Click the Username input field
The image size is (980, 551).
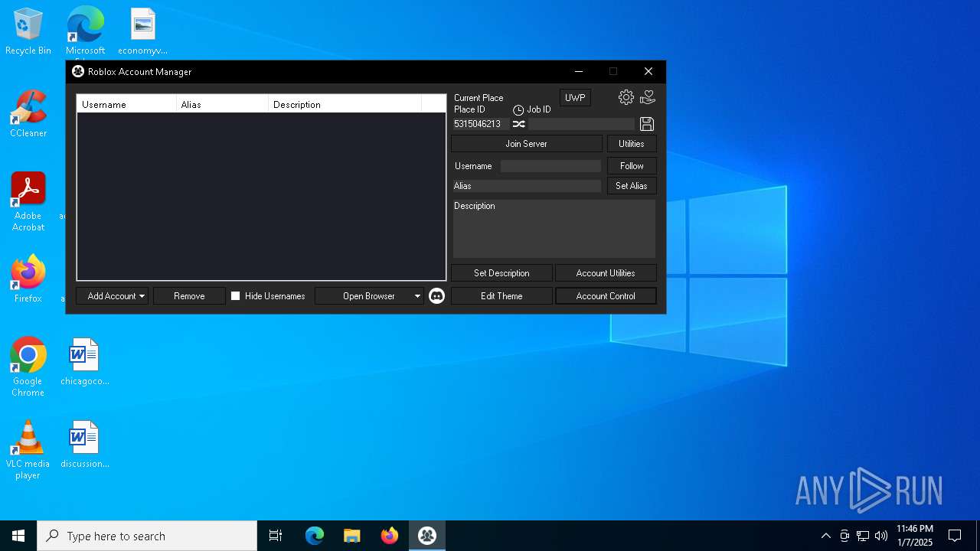point(550,166)
